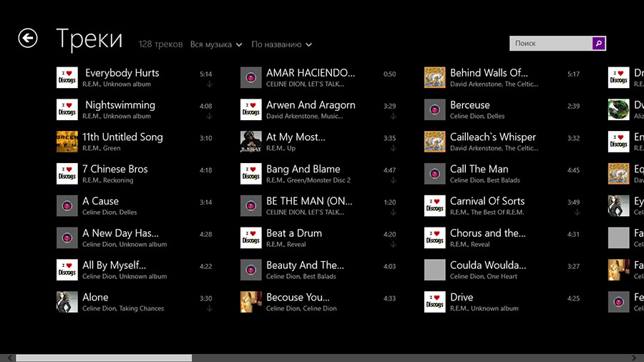
Task: Click the Celine Dion, Delles subtitle under Berceuse
Action: pyautogui.click(x=477, y=116)
